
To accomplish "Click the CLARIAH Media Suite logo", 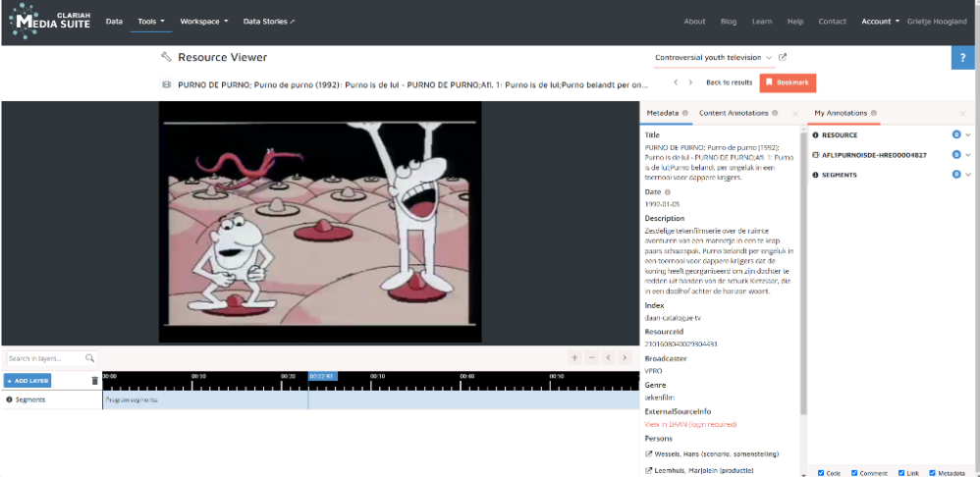I will coord(50,21).
